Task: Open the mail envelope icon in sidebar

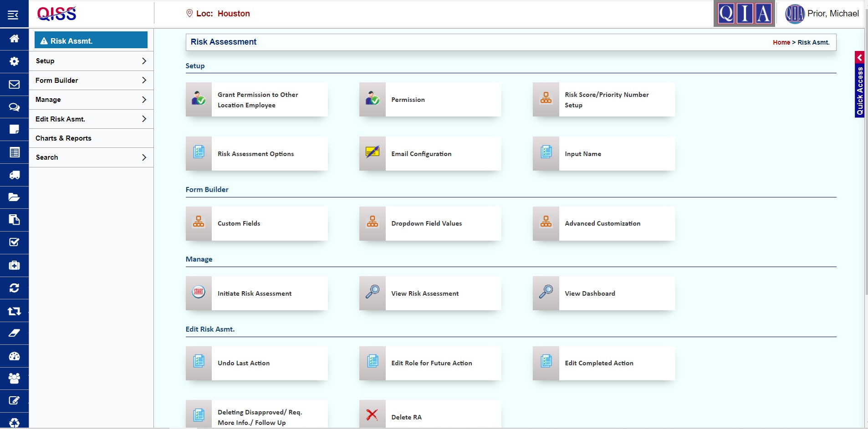Action: [x=14, y=84]
